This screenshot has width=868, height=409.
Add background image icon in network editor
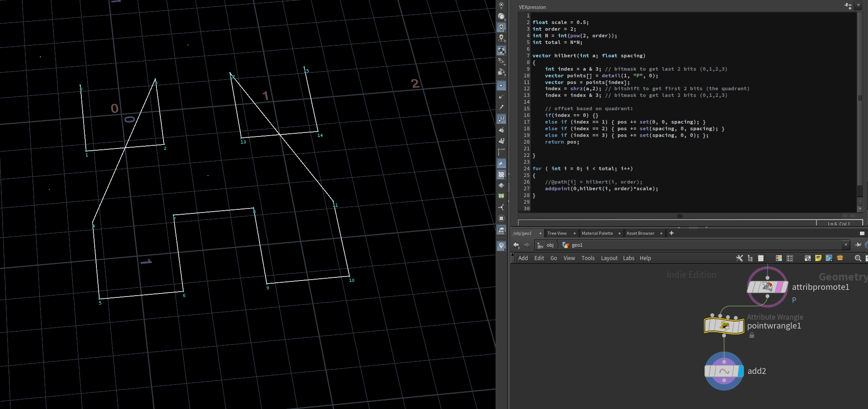829,258
